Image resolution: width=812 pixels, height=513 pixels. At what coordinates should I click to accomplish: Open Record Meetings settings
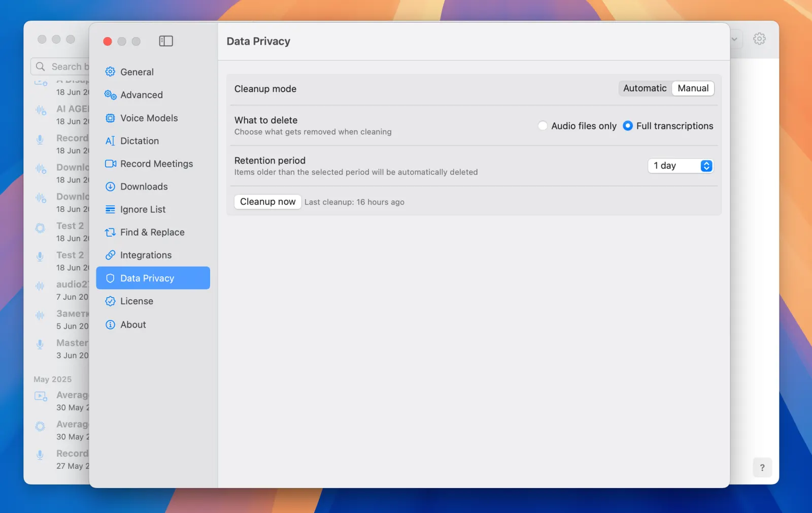tap(153, 164)
